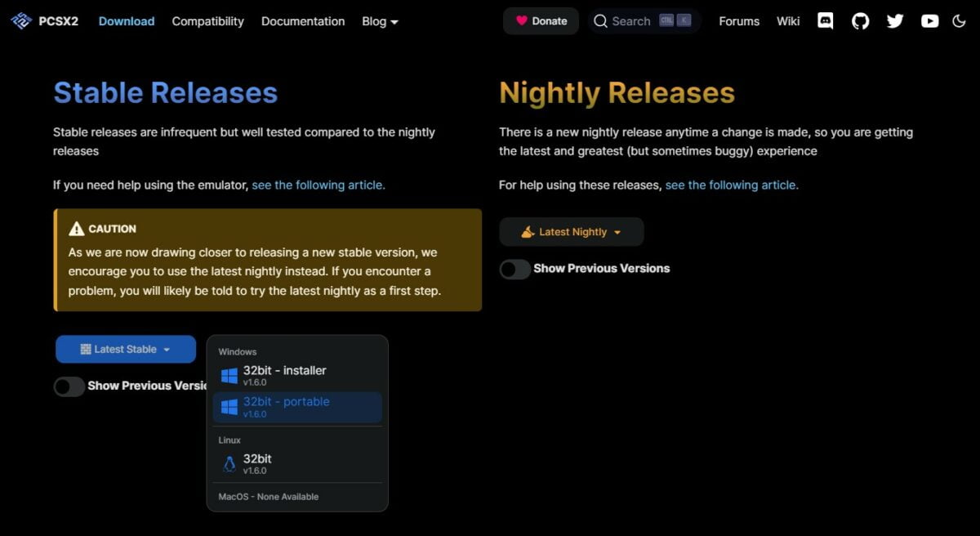980x536 pixels.
Task: Open the Discord icon link
Action: (826, 21)
